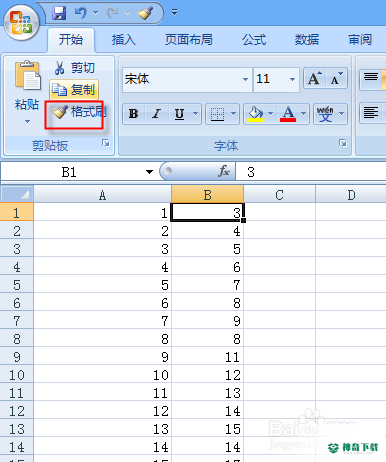Screen dimensions: 386x462
Task: Toggle bold formatting
Action: pos(134,114)
